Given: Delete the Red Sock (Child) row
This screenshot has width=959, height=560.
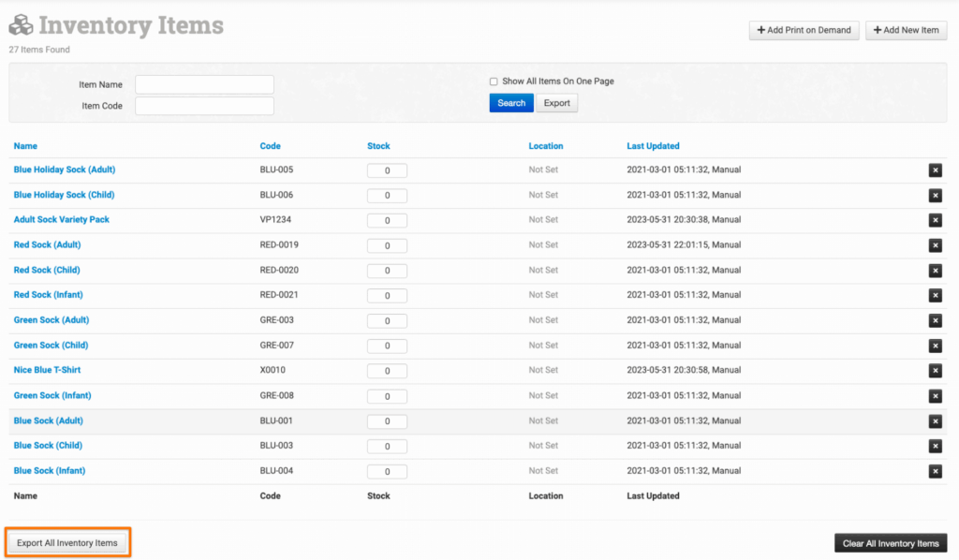Looking at the screenshot, I should tap(935, 271).
